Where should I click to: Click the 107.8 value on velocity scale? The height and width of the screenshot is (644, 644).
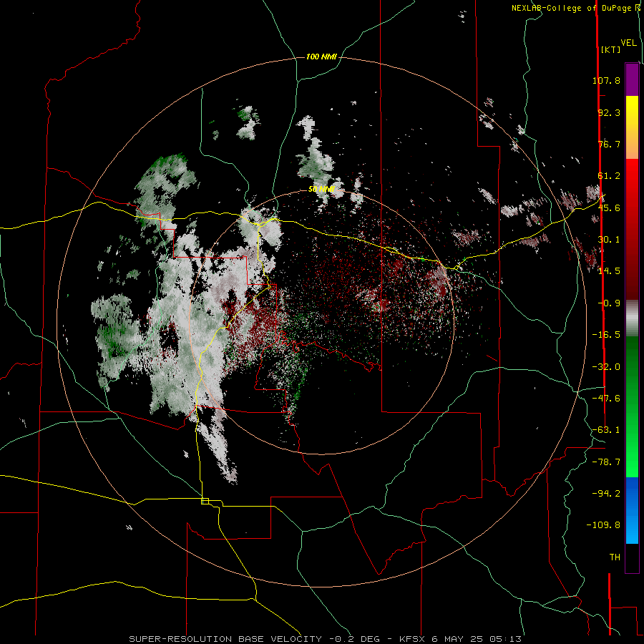[x=606, y=80]
